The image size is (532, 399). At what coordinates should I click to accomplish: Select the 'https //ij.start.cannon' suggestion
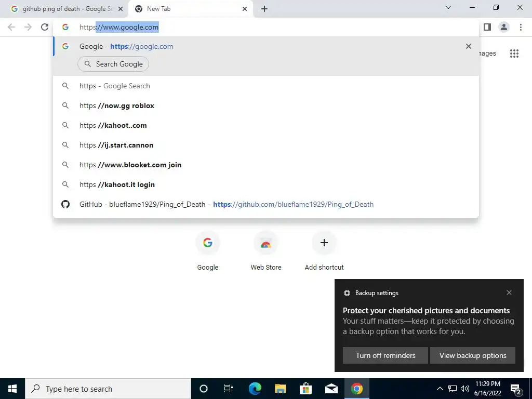(266, 145)
